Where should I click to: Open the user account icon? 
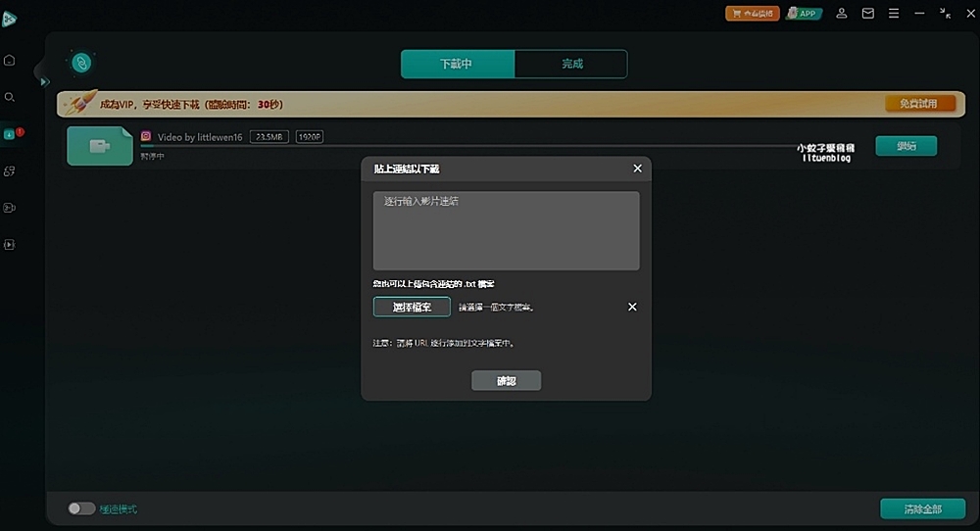(x=842, y=13)
